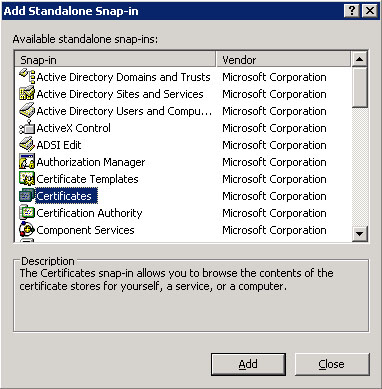
Task: Select the ADSI Edit icon
Action: [27, 145]
